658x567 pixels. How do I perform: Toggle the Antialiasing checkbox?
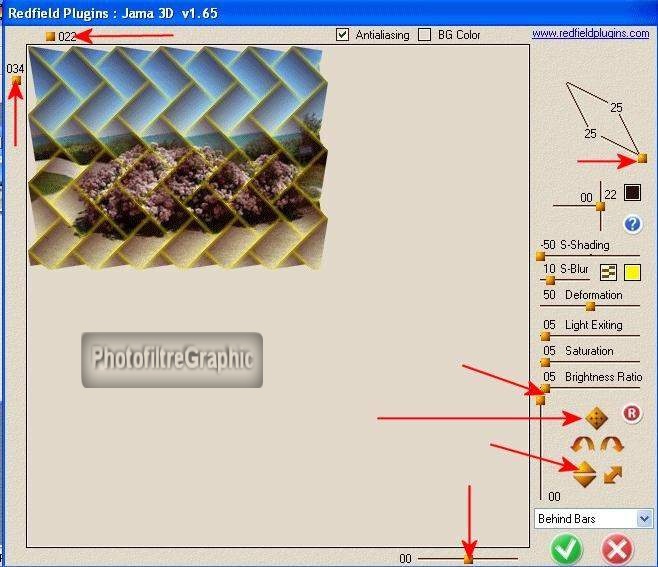coord(344,35)
